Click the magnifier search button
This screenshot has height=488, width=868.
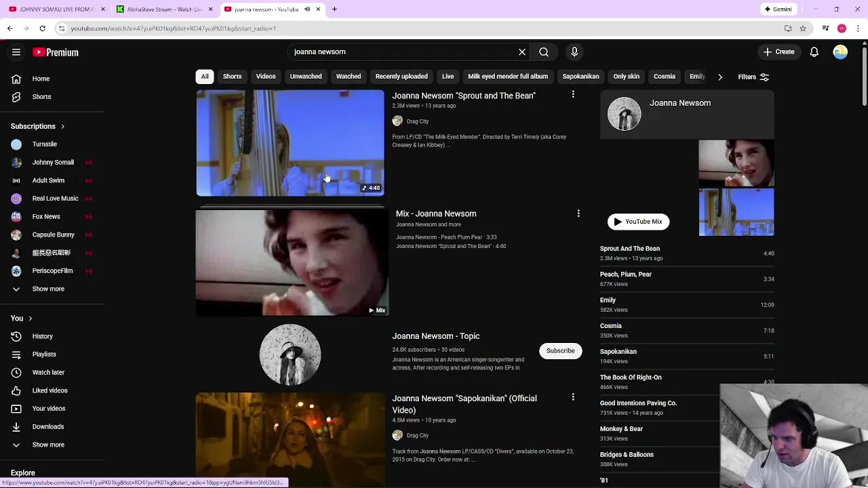(544, 52)
